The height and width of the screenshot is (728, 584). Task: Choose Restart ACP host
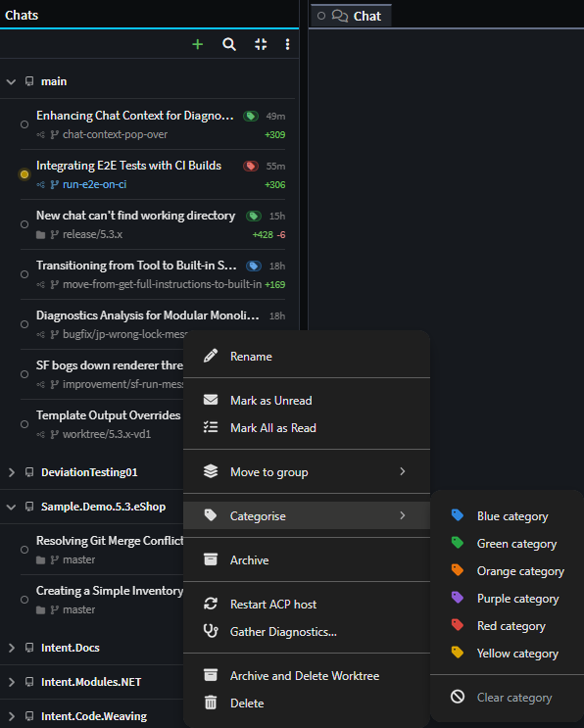click(307, 604)
